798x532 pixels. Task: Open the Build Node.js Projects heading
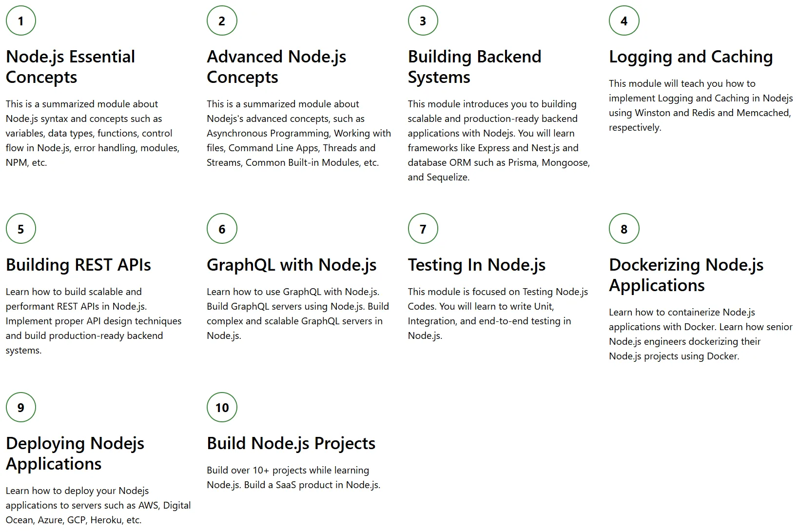(291, 443)
